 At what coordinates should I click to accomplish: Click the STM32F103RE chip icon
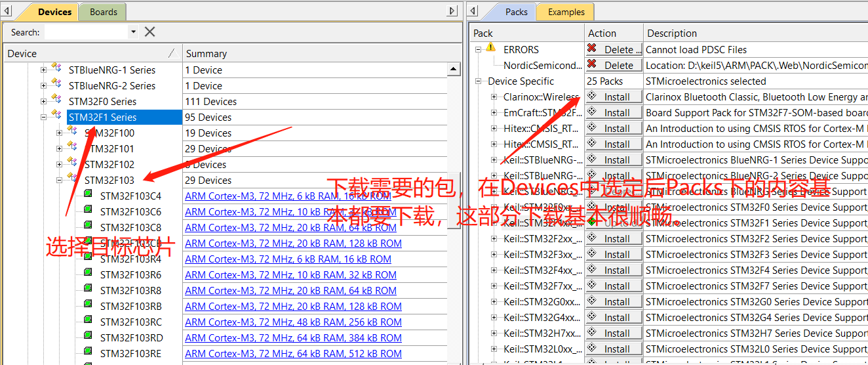(88, 352)
